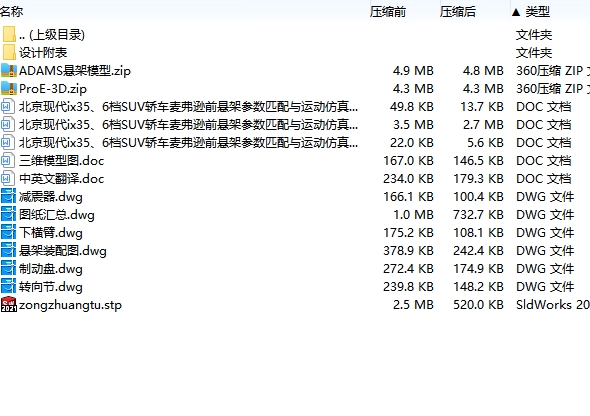Select 北京现代ix35 document name sized 22.0 KB
This screenshot has height=416, width=590.
(x=188, y=143)
